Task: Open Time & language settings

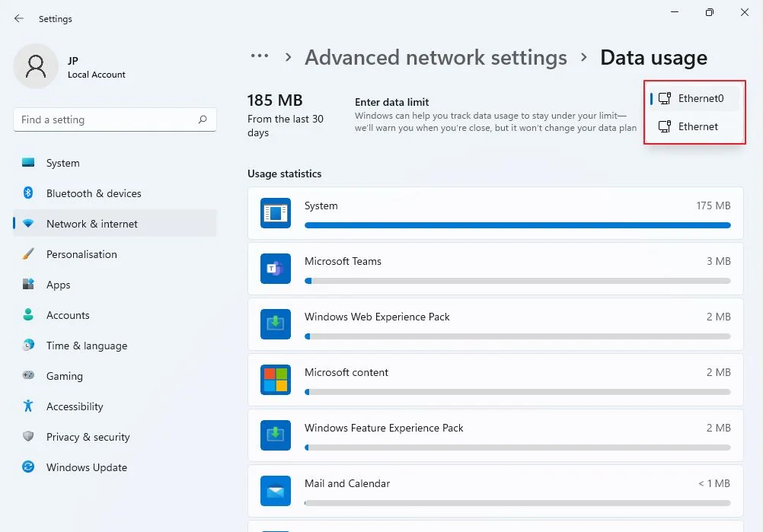Action: [115, 346]
